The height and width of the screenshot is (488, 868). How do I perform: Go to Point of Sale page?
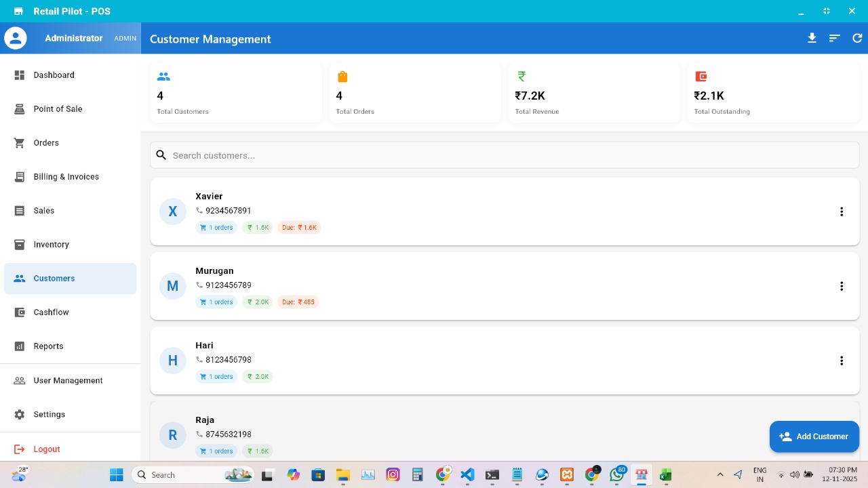58,109
